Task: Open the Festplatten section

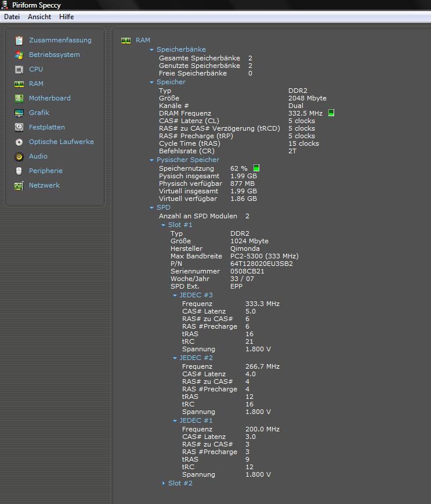Action: [47, 127]
